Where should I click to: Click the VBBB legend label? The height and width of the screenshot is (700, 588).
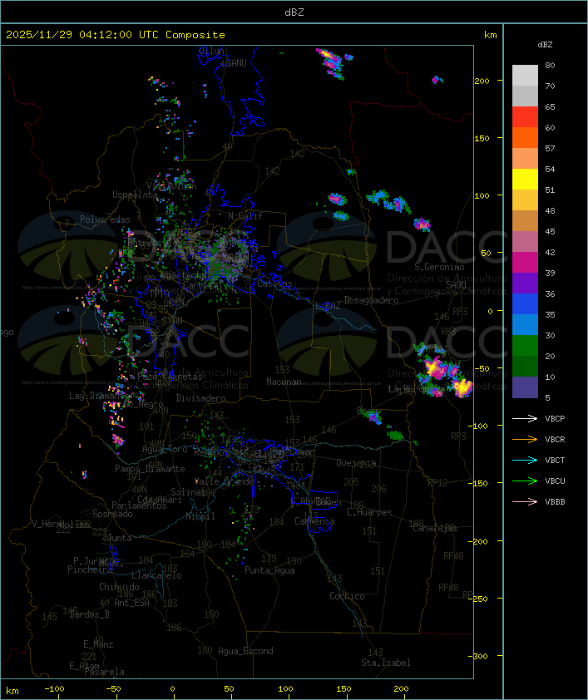coord(555,502)
